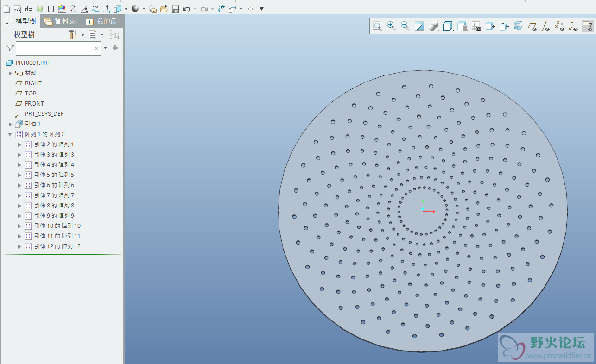The height and width of the screenshot is (364, 596).
Task: Toggle the model tree hidden-items icon
Action: (114, 35)
